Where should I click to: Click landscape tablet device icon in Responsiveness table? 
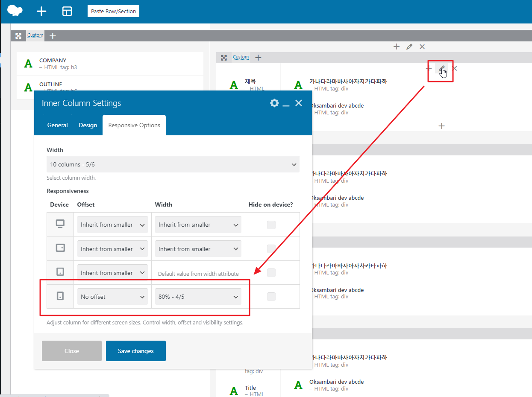tap(60, 248)
